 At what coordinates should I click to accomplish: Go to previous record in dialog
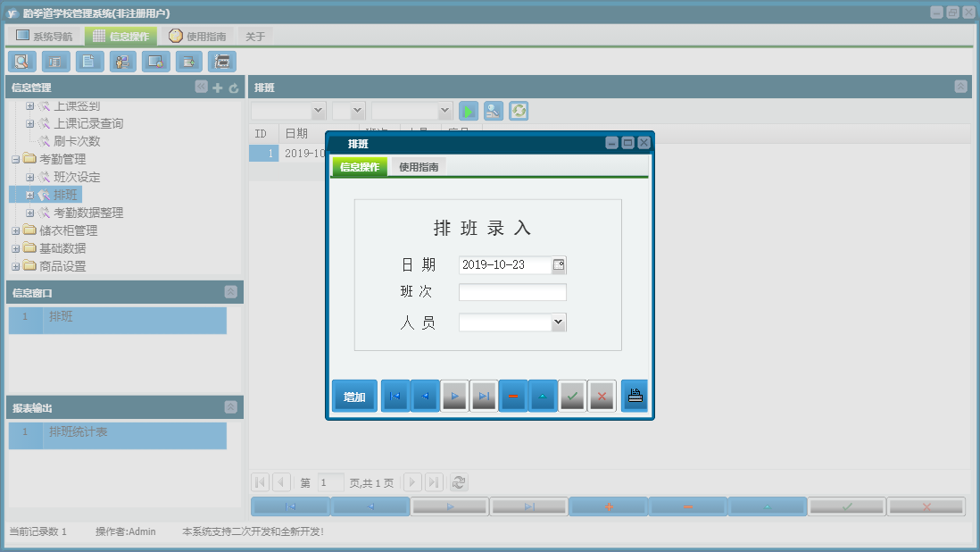tap(425, 396)
